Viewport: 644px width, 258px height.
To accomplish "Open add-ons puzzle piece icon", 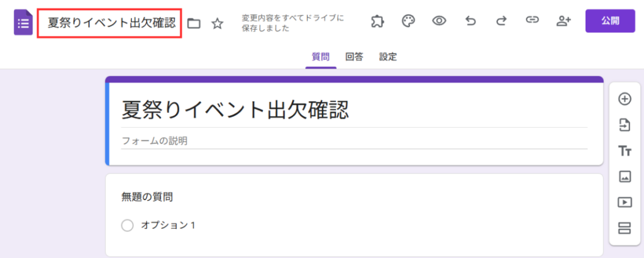I will point(377,21).
